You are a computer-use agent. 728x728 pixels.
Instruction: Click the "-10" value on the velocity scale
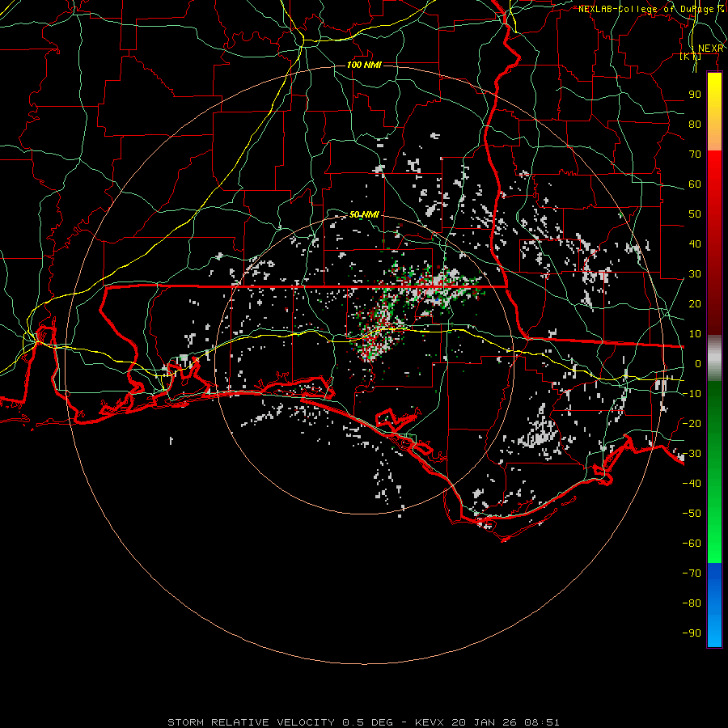(x=692, y=394)
